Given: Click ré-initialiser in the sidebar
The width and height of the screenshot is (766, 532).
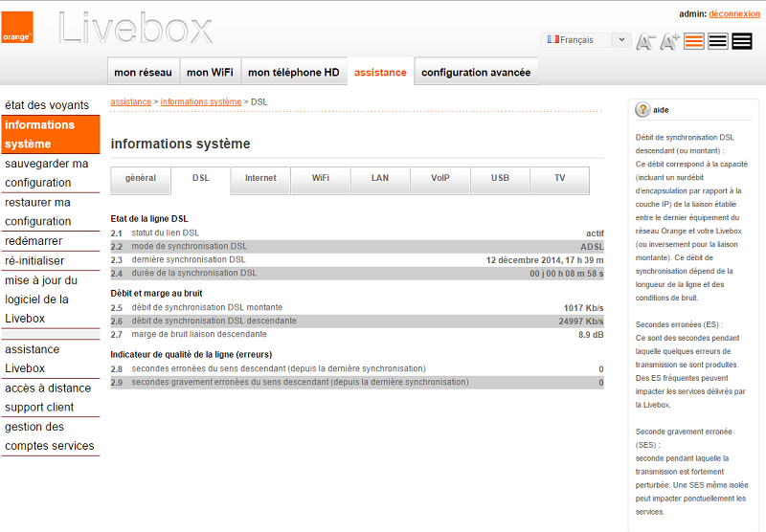Looking at the screenshot, I should tap(51, 260).
